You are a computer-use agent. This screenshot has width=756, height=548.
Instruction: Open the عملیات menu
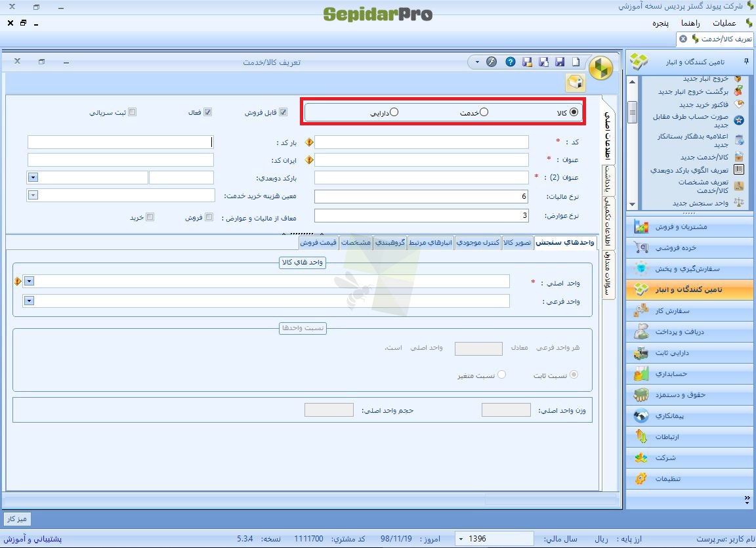click(724, 23)
